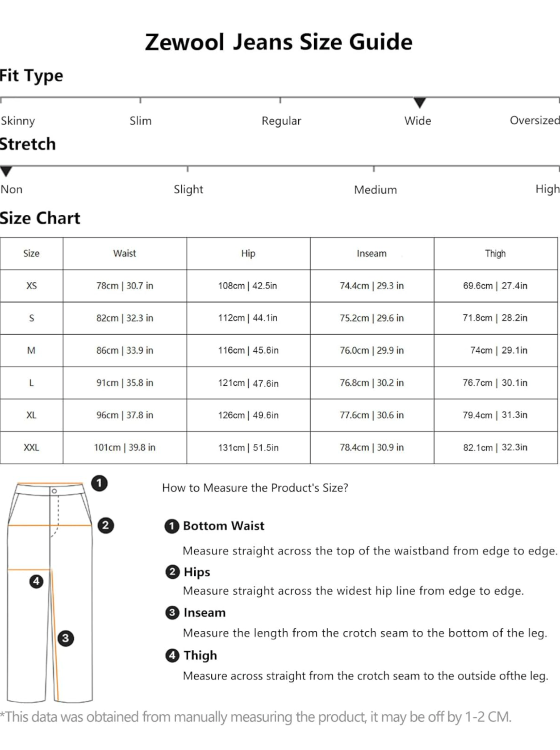Choose the "Regular" fit type label
Viewport: 560px width, 750px height.
281,121
